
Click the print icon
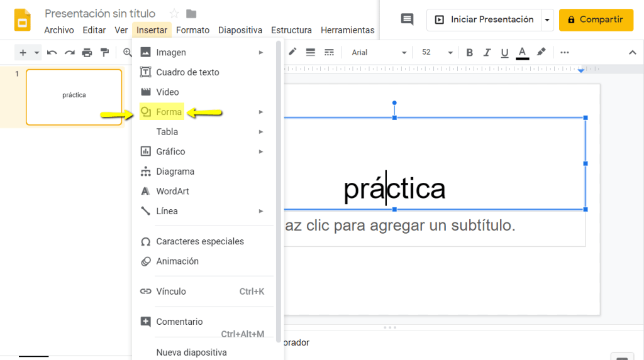click(x=87, y=52)
